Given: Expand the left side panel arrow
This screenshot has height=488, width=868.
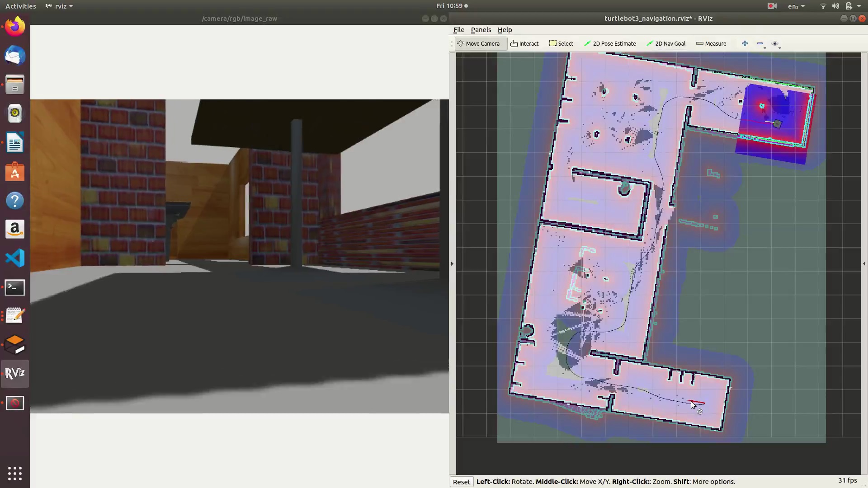Looking at the screenshot, I should (x=452, y=263).
